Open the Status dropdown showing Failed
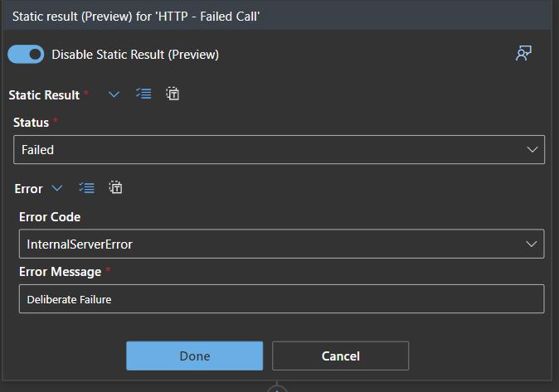This screenshot has width=559, height=392. 279,150
